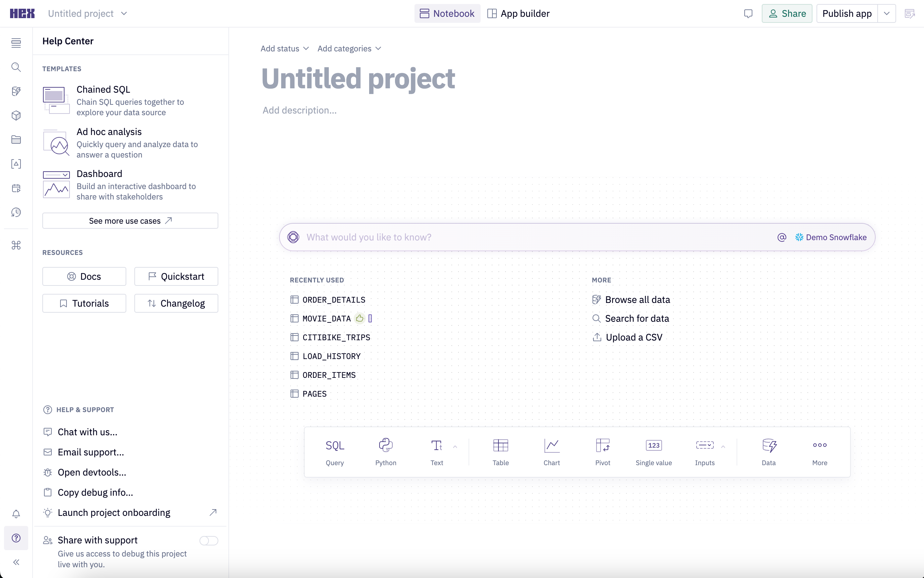Open notifications from the bell icon
This screenshot has width=924, height=578.
(16, 514)
